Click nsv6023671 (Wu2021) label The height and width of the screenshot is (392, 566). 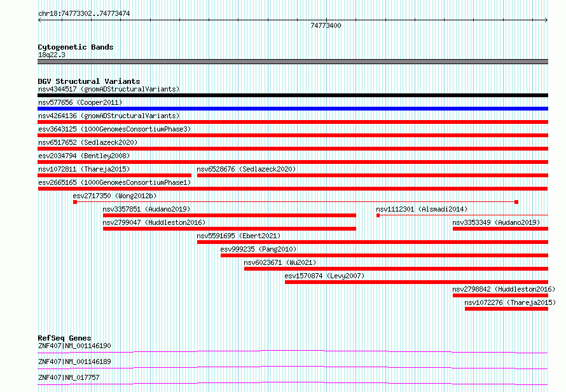click(280, 262)
